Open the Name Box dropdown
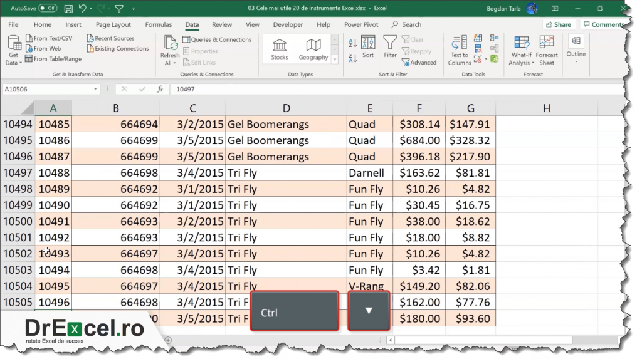 [x=96, y=88]
